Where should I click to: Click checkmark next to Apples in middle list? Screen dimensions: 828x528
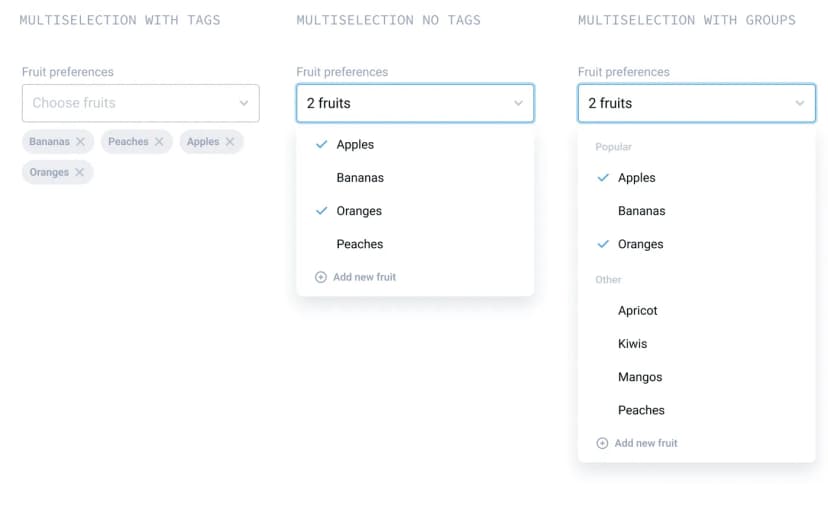pos(321,144)
